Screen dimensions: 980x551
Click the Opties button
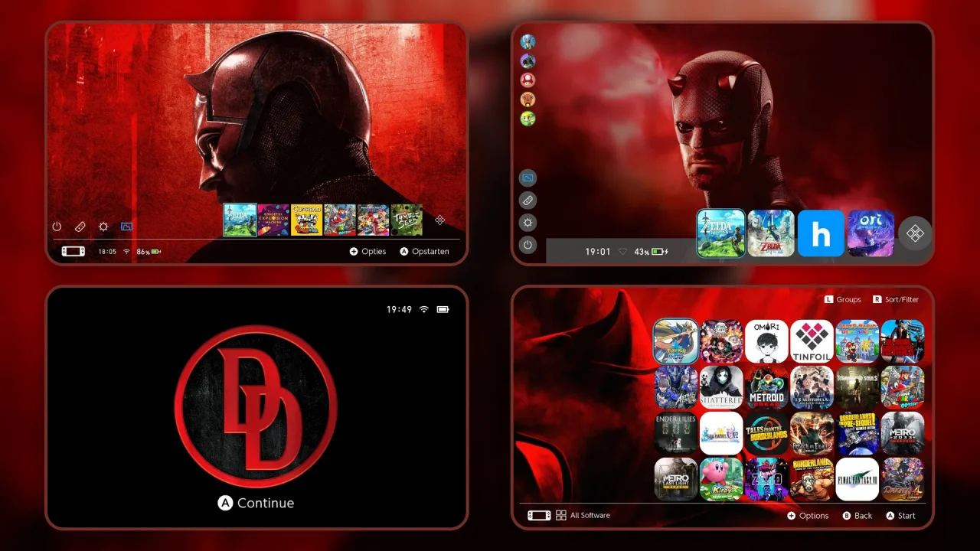pos(367,251)
